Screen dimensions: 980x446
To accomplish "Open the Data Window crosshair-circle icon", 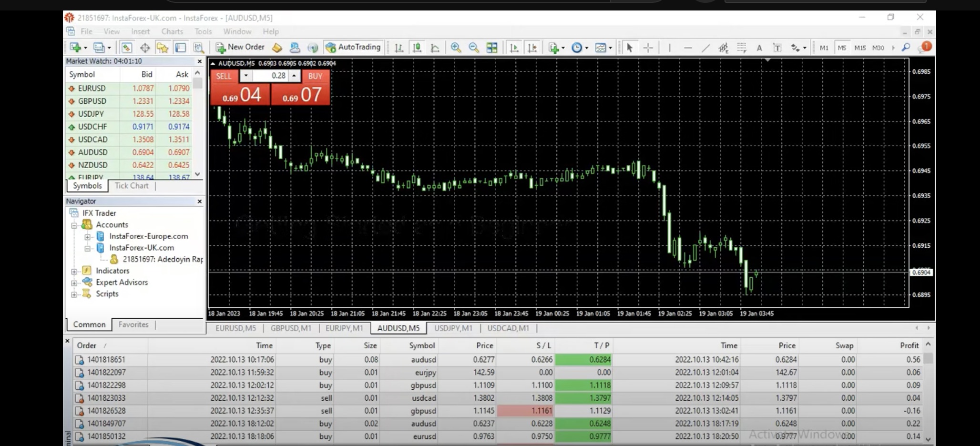I will (145, 48).
